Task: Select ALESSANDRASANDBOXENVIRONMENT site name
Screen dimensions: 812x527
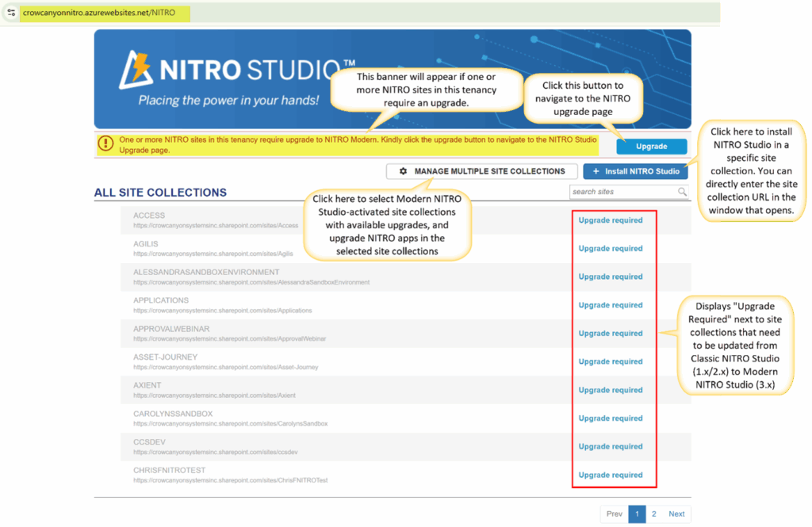Action: (206, 272)
